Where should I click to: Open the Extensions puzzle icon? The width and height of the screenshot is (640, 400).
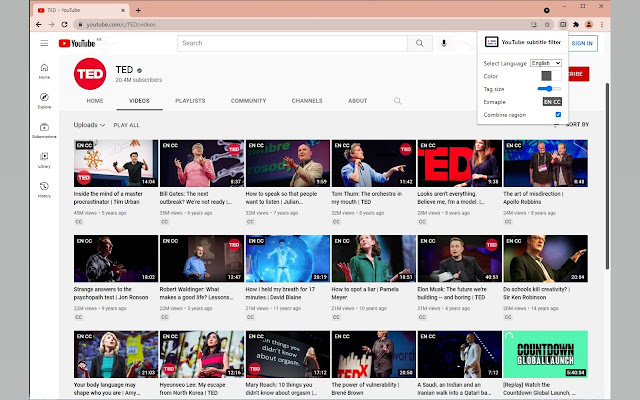point(576,24)
